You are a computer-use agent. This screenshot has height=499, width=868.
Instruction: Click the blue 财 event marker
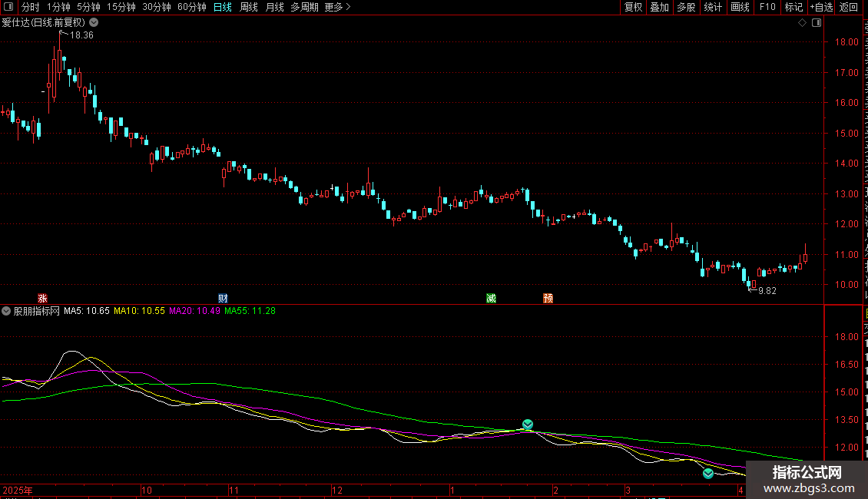pyautogui.click(x=223, y=298)
